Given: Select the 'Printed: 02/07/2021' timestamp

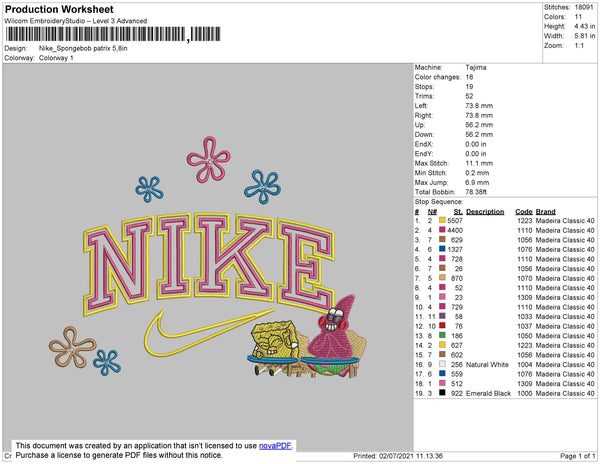Looking at the screenshot, I should [x=398, y=456].
